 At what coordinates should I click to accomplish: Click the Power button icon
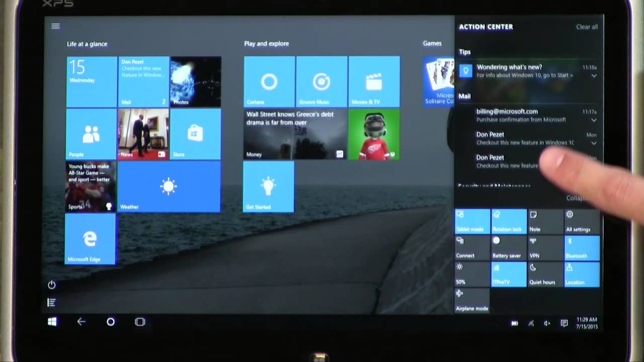51,285
